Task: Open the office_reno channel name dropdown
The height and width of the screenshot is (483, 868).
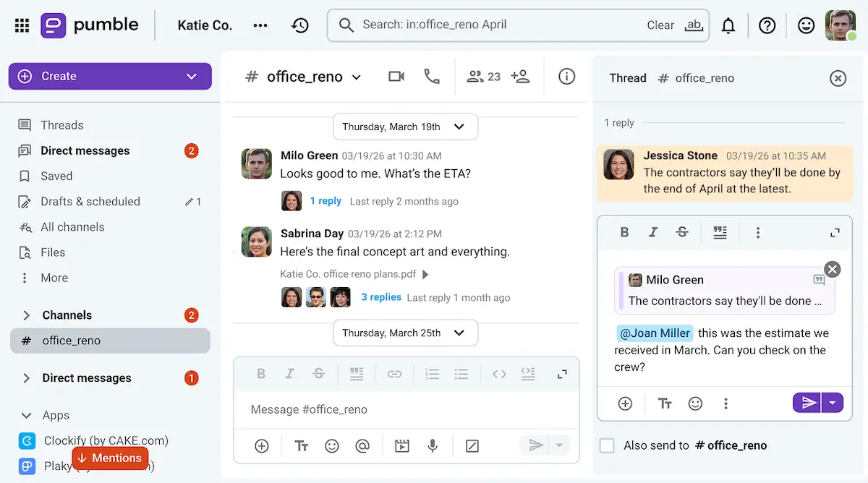Action: pos(357,77)
